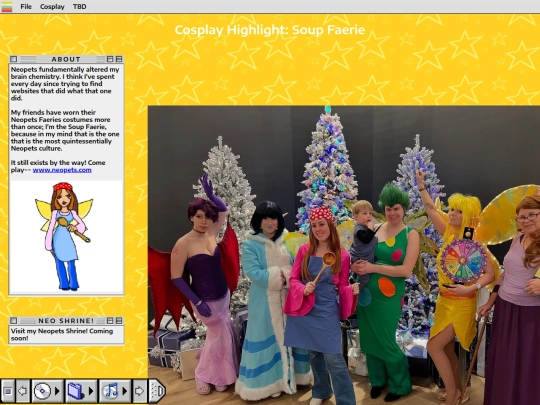The image size is (540, 405).
Task: Click the ABOUT window title bar
Action: pyautogui.click(x=66, y=59)
